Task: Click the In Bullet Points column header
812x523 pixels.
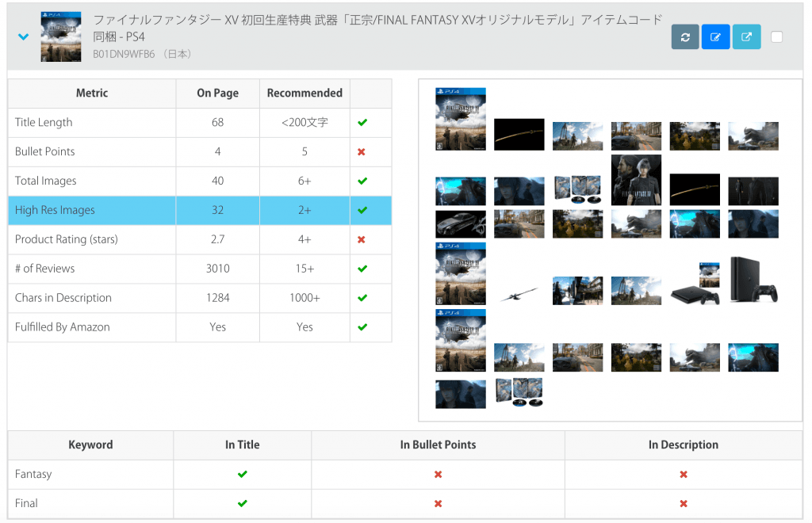Action: click(x=438, y=445)
